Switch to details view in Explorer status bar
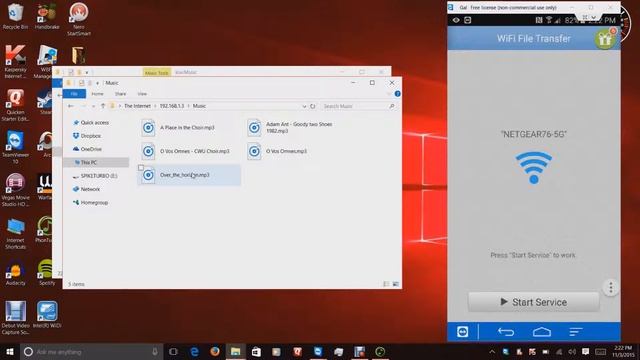 click(386, 284)
